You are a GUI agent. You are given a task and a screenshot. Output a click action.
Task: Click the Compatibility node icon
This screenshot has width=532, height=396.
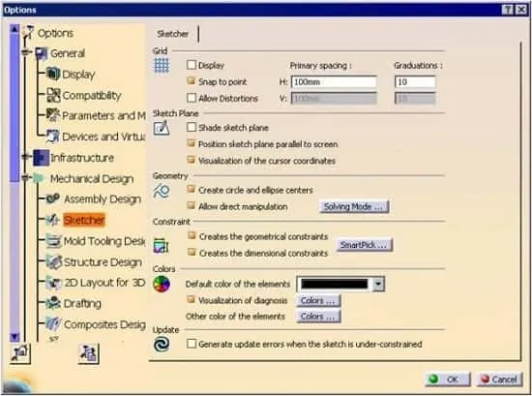pyautogui.click(x=53, y=95)
